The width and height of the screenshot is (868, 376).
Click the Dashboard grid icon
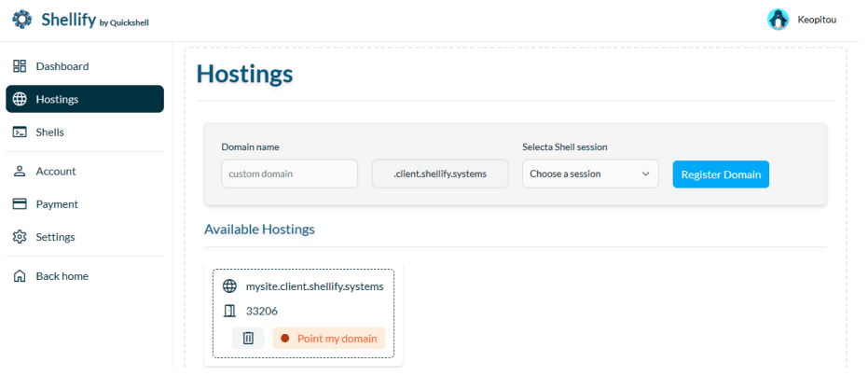click(20, 66)
